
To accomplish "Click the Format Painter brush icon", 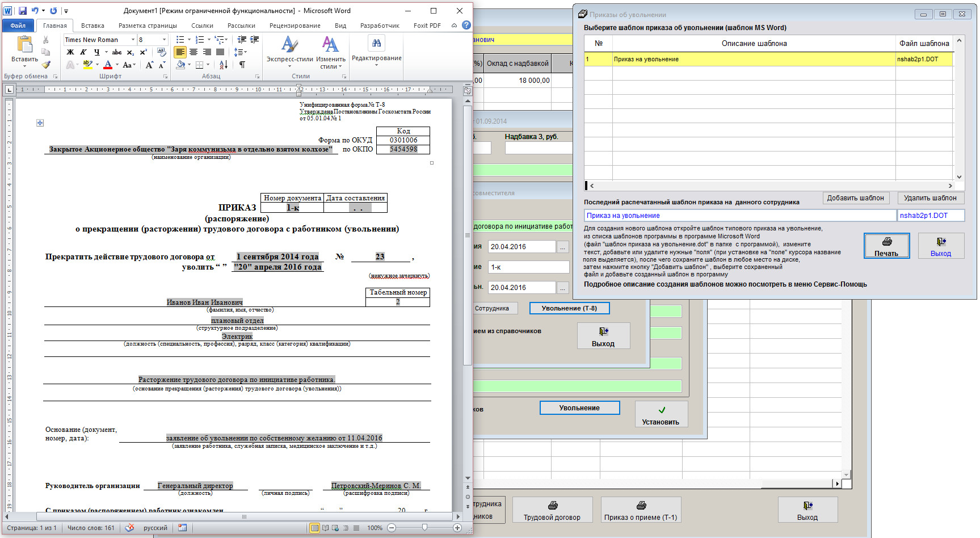I will pyautogui.click(x=46, y=65).
